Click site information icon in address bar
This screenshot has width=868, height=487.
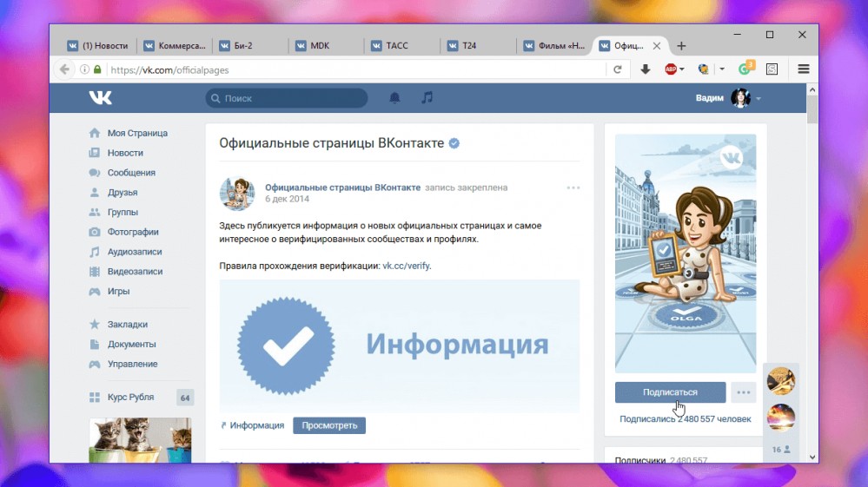(84, 69)
